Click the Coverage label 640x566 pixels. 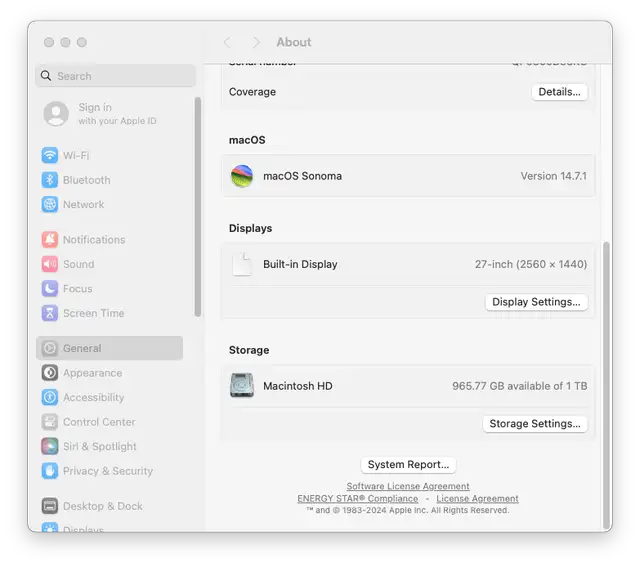[252, 92]
